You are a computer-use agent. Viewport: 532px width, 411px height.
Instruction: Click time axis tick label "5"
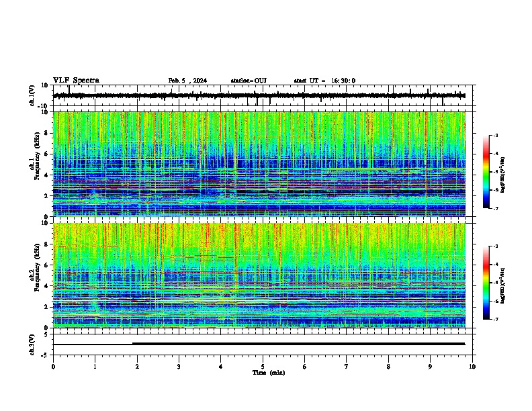pos(263,367)
